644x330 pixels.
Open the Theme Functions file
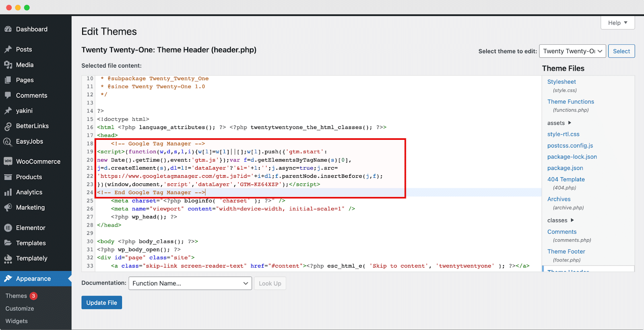tap(570, 102)
